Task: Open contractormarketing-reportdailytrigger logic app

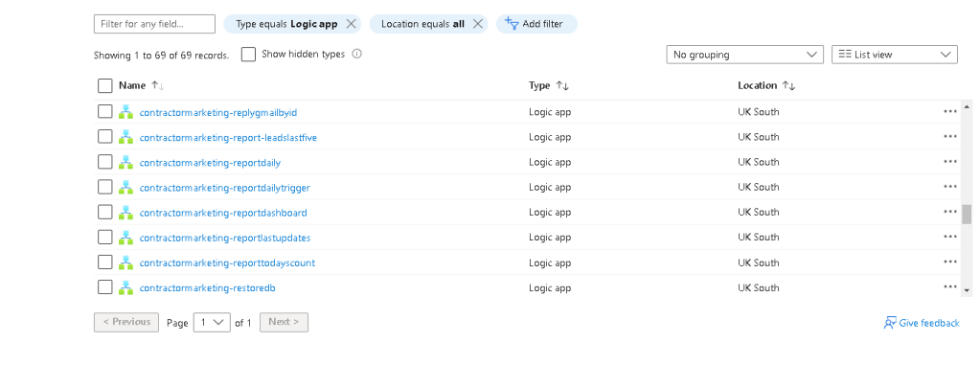Action: (224, 188)
